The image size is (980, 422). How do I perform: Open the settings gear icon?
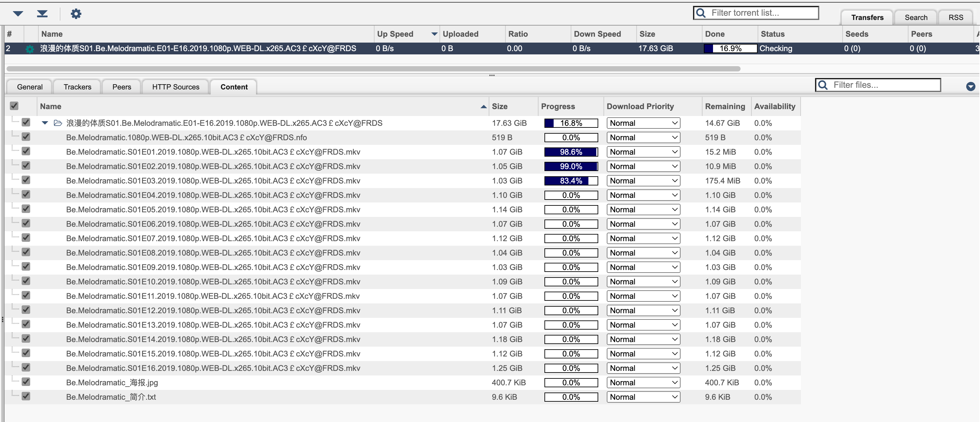(x=76, y=13)
